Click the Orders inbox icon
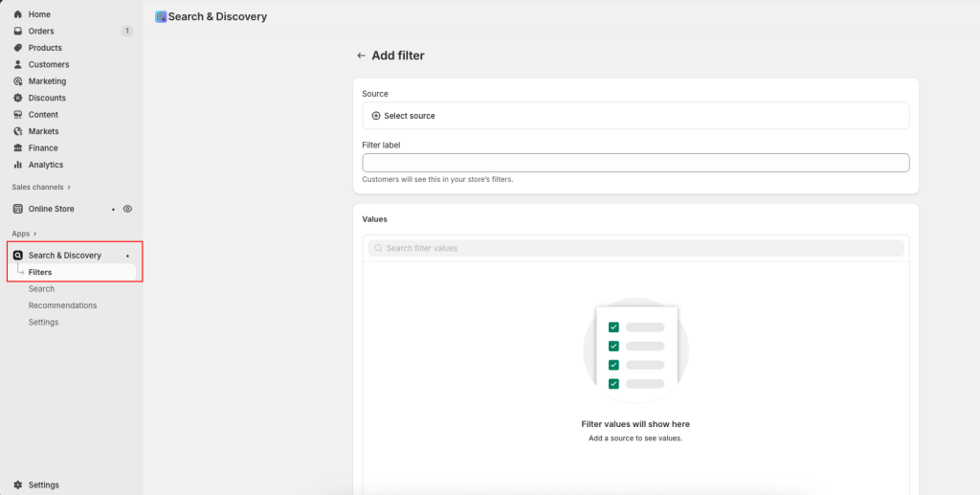Image resolution: width=980 pixels, height=495 pixels. (17, 32)
